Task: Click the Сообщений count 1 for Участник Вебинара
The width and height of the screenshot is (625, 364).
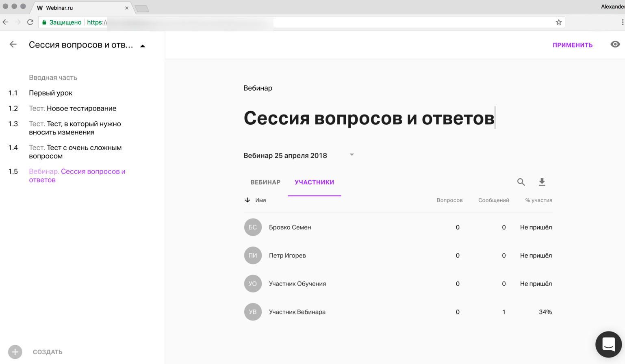Action: 503,312
